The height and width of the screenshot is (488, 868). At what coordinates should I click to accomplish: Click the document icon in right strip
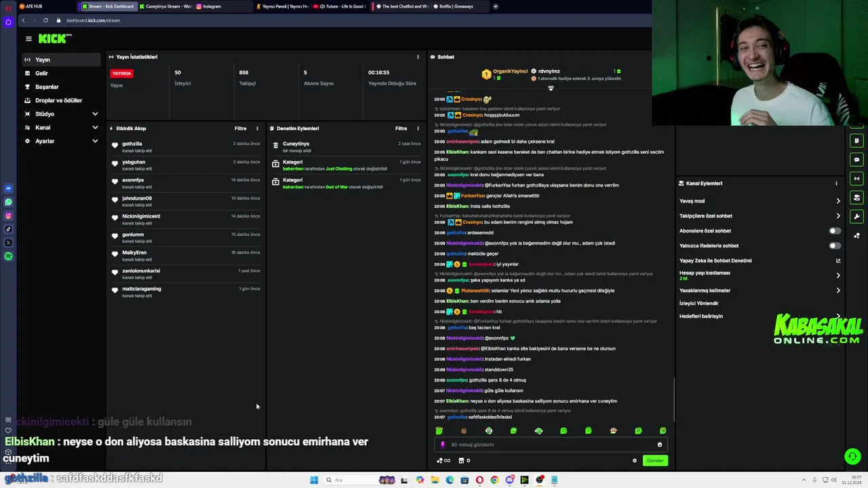click(856, 141)
